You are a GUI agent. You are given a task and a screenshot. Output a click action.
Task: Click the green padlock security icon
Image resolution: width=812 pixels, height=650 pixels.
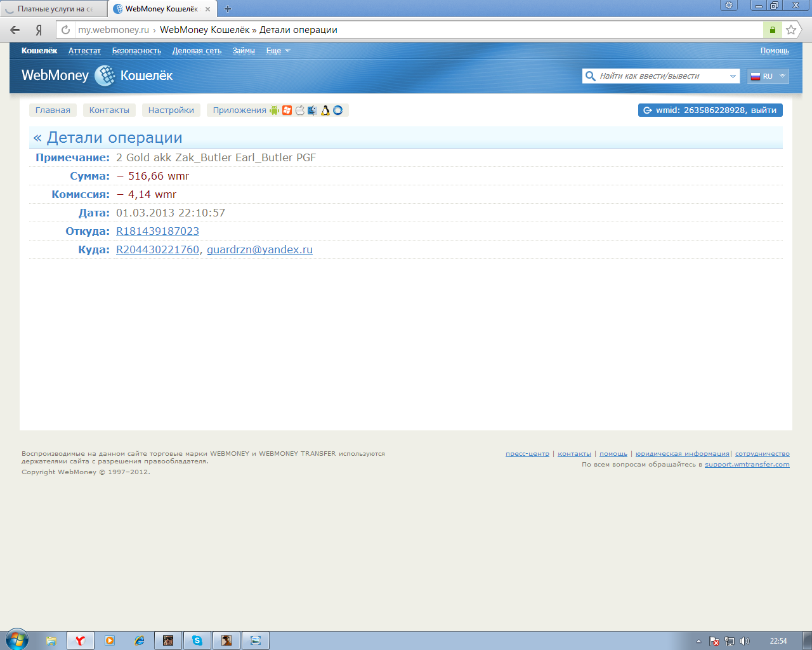point(772,30)
